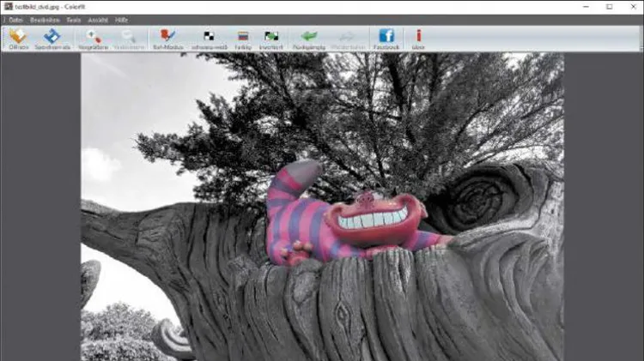Viewport: 644px width, 361px height.
Task: Open the Bearbeiten menu
Action: click(45, 20)
